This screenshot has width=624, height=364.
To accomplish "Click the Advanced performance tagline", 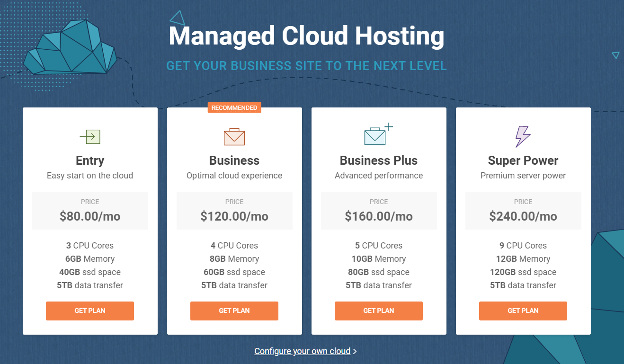I will coord(379,176).
